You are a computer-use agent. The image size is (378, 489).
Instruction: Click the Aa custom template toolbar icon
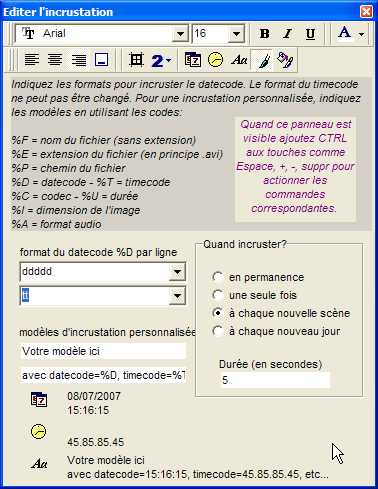(239, 60)
